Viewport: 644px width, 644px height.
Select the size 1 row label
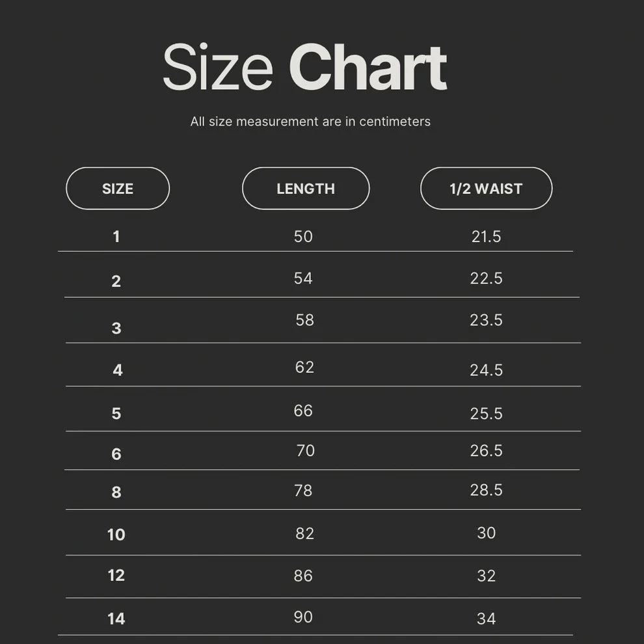(x=116, y=237)
